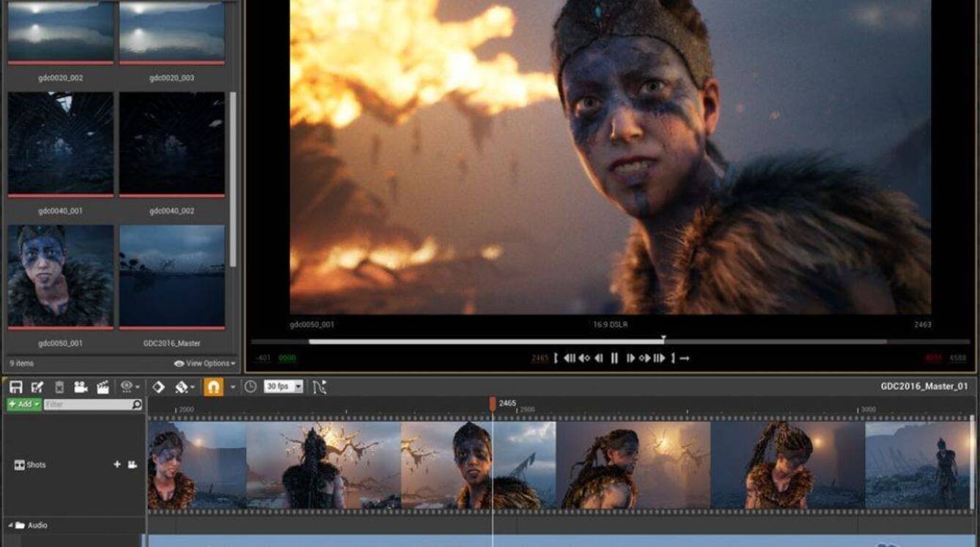
Task: Click set playback end bracket
Action: tap(673, 358)
